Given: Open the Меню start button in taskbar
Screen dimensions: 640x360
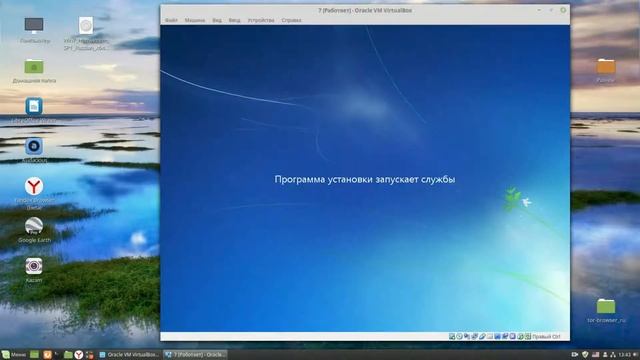Looking at the screenshot, I should (13, 355).
